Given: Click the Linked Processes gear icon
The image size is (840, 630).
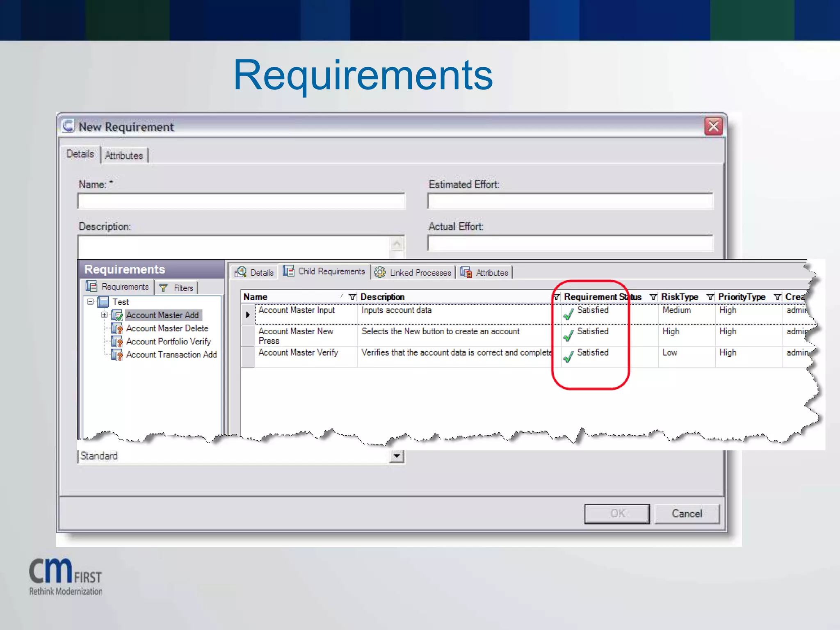Looking at the screenshot, I should click(380, 272).
